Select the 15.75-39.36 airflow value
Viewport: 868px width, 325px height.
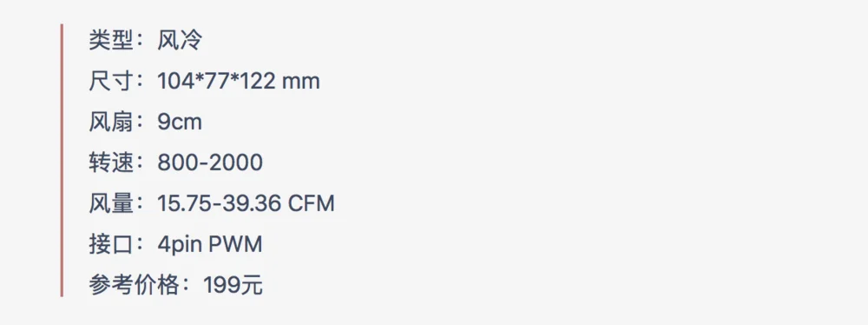coord(220,203)
